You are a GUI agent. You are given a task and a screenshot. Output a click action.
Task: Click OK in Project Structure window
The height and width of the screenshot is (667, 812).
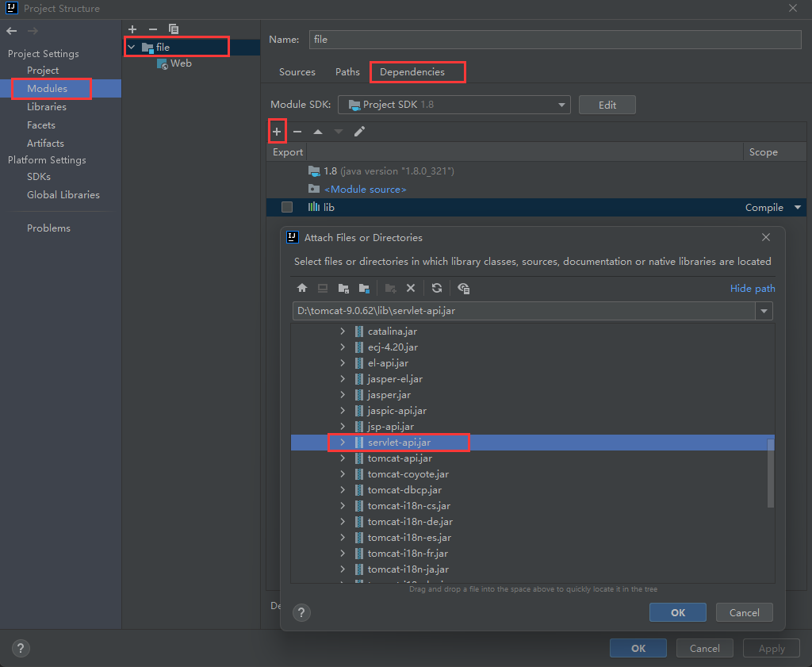pyautogui.click(x=638, y=648)
